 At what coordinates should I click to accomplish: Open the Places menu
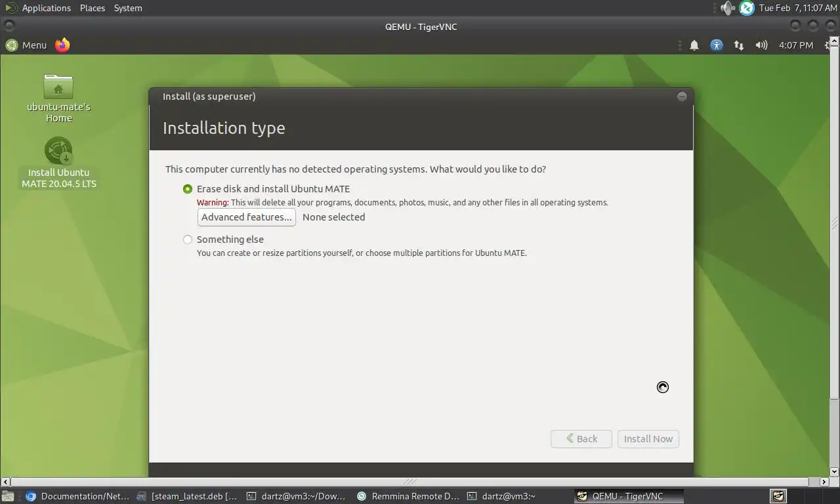tap(93, 8)
